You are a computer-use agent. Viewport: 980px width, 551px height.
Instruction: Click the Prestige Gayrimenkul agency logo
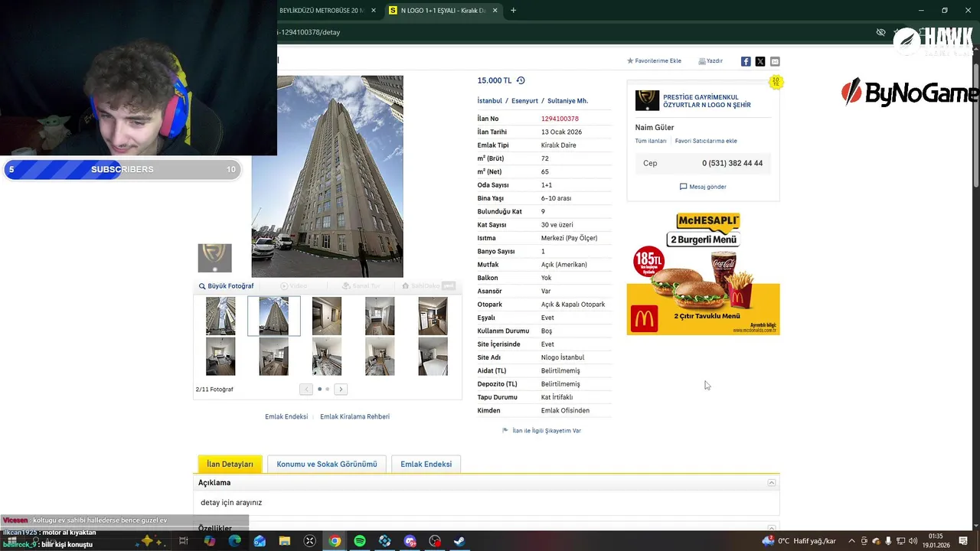647,100
